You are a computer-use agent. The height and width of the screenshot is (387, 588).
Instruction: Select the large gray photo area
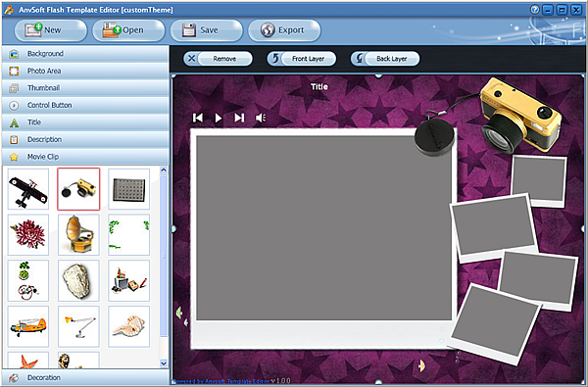324,228
